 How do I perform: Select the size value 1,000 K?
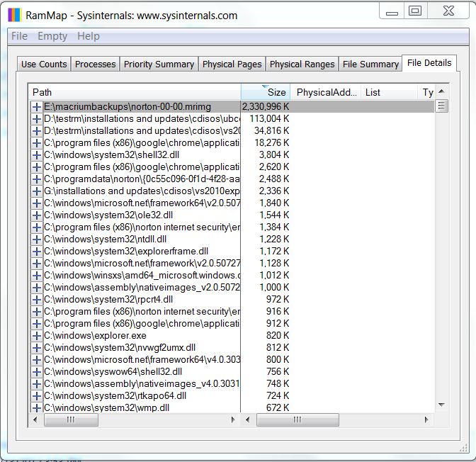(x=274, y=288)
